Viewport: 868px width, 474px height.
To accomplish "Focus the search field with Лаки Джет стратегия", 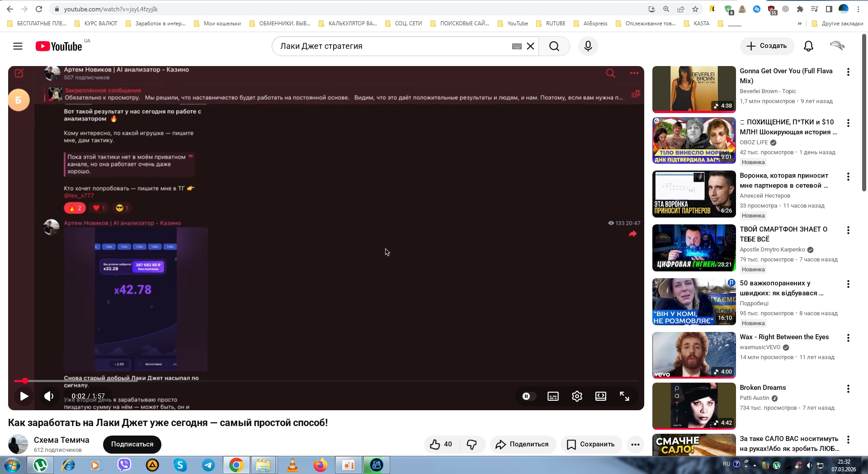I will tap(391, 46).
